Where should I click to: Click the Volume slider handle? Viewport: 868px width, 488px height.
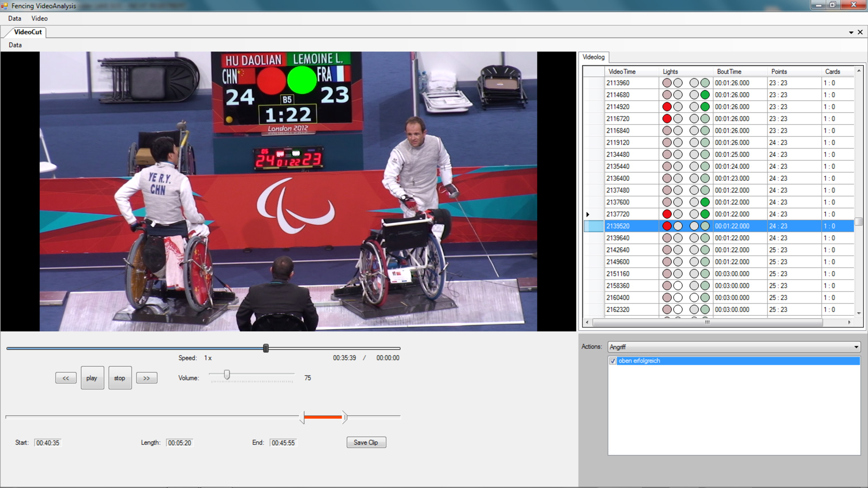point(227,375)
